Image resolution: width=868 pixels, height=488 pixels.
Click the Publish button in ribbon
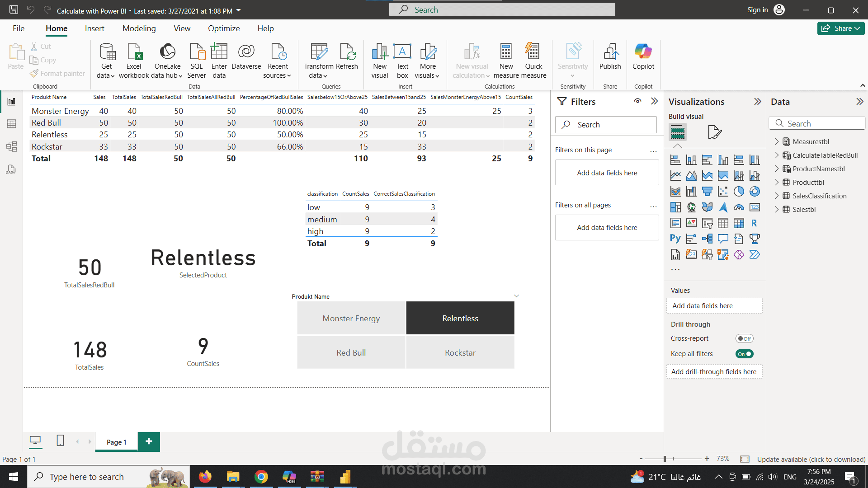point(610,57)
